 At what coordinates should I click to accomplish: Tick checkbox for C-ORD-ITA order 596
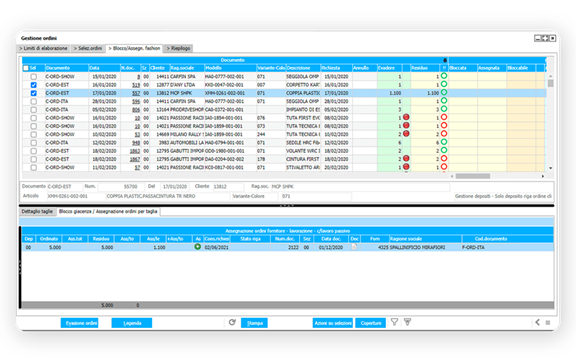point(33,101)
